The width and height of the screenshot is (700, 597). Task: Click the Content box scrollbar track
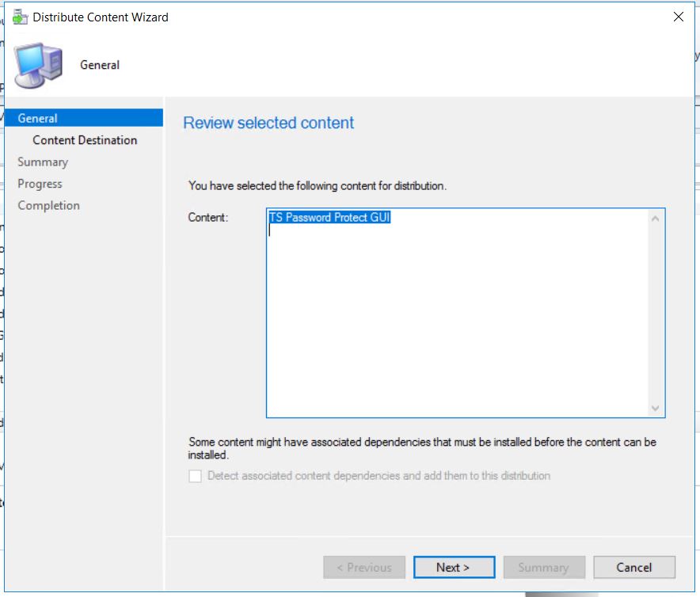pos(656,313)
